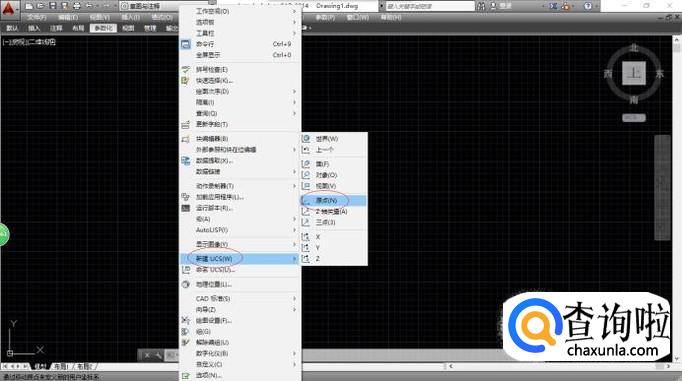Click the keyword search input field
The height and width of the screenshot is (381, 682).
pos(430,6)
